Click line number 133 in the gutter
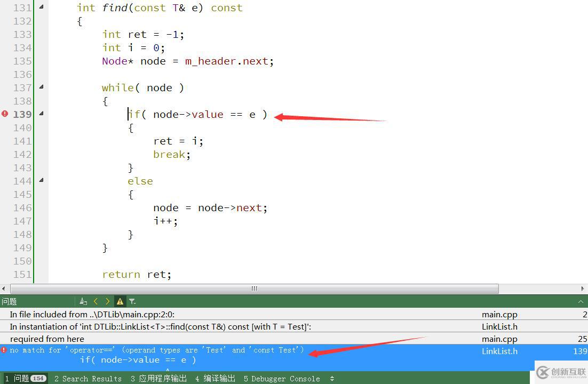 click(x=22, y=35)
